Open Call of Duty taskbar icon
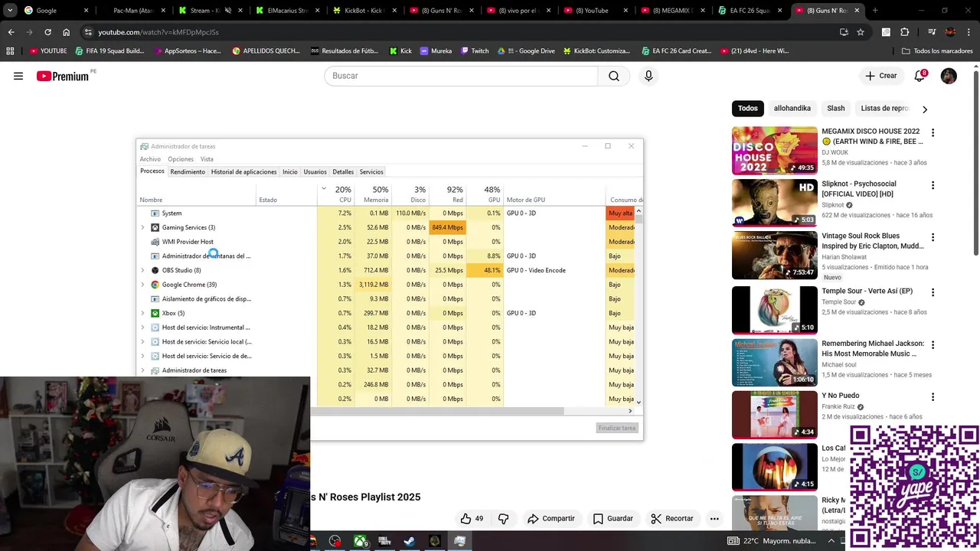The image size is (980, 551). click(384, 541)
